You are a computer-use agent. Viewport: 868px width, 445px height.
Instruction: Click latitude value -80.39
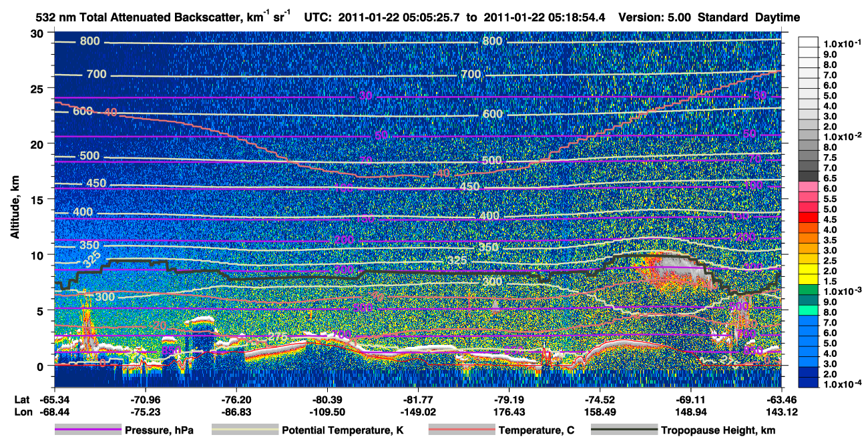(x=328, y=399)
